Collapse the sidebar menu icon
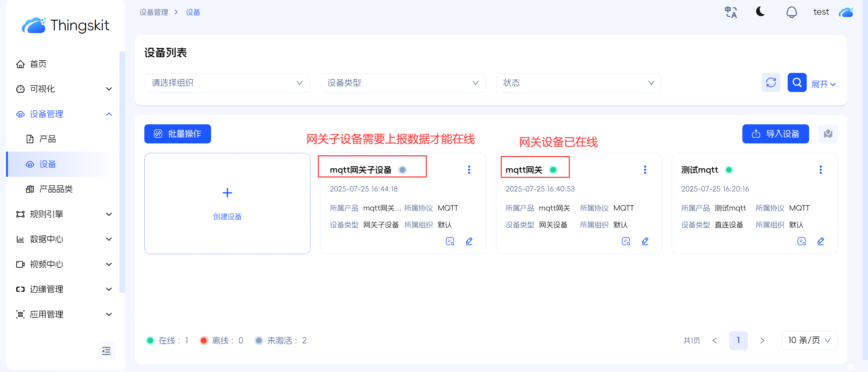Viewport: 868px width, 372px height. pyautogui.click(x=106, y=351)
